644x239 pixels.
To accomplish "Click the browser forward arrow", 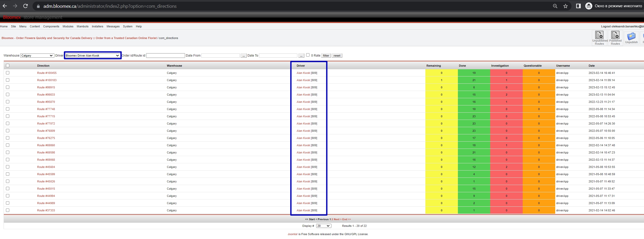I will [x=15, y=6].
